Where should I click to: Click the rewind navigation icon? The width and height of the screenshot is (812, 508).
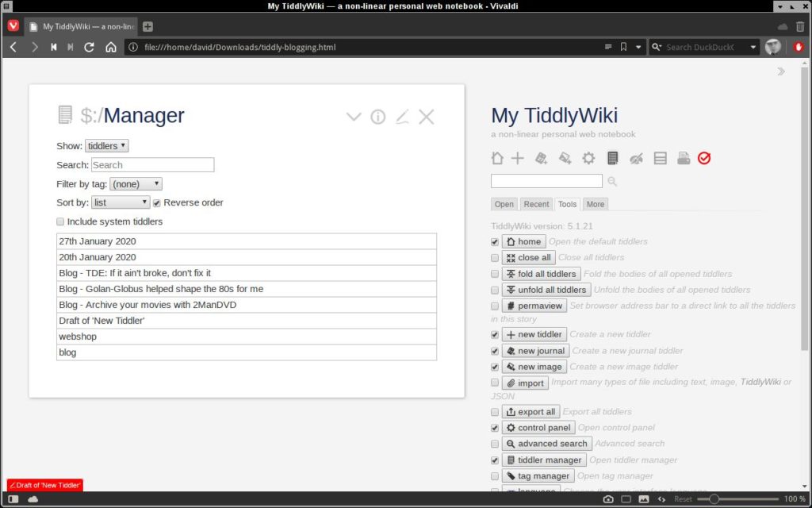(x=53, y=47)
